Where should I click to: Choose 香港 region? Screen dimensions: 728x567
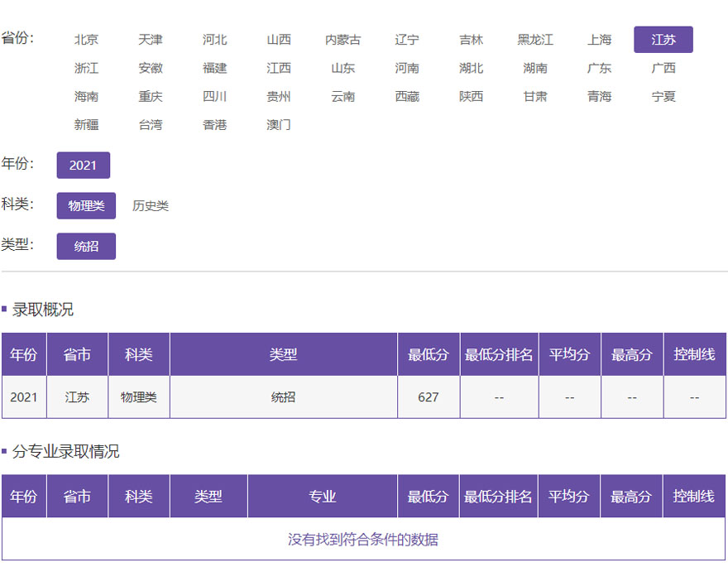[x=214, y=124]
